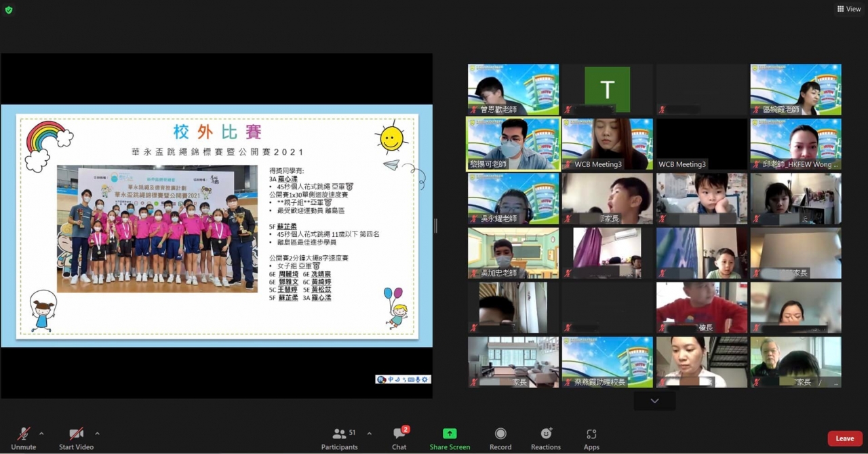Viewport: 868px width, 454px height.
Task: Open the Participants panel
Action: pyautogui.click(x=340, y=438)
